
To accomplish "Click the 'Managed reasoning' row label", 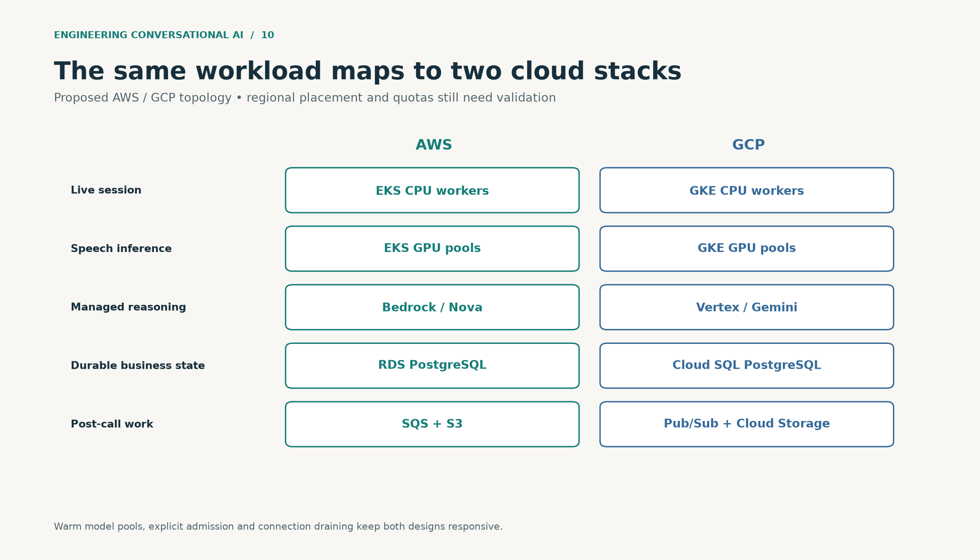I will [128, 307].
